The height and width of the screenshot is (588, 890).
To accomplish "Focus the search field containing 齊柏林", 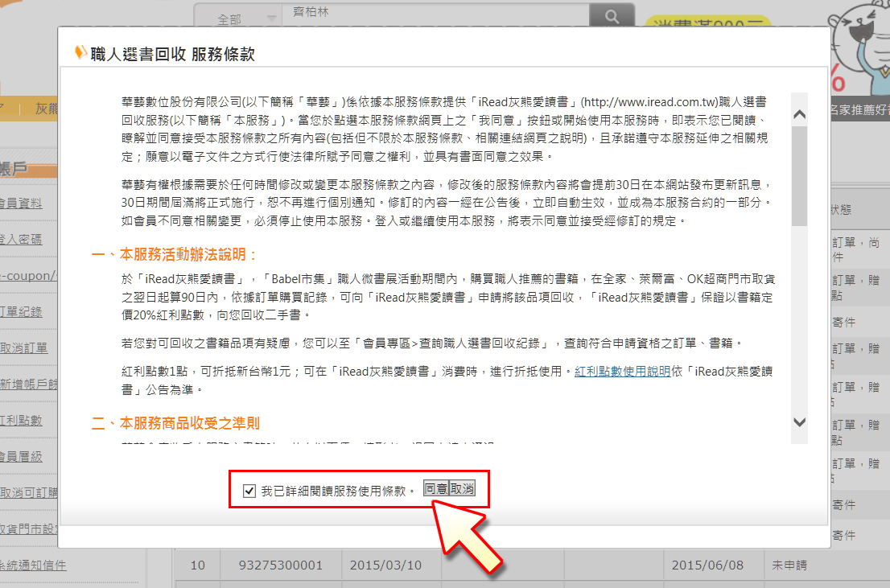I will (x=435, y=14).
